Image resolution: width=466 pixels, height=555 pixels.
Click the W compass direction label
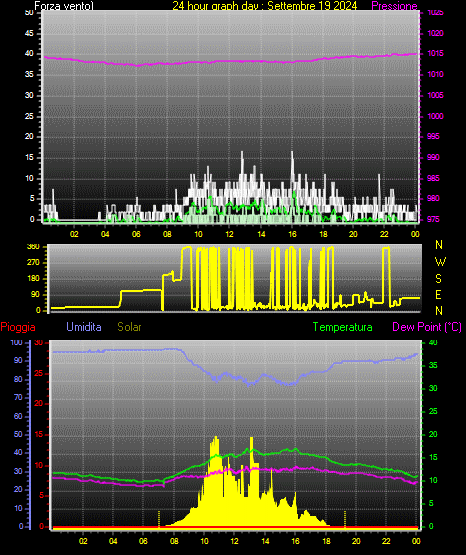click(440, 262)
